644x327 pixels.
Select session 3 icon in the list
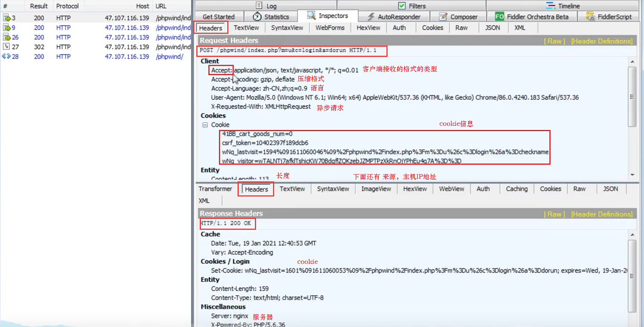pos(6,18)
